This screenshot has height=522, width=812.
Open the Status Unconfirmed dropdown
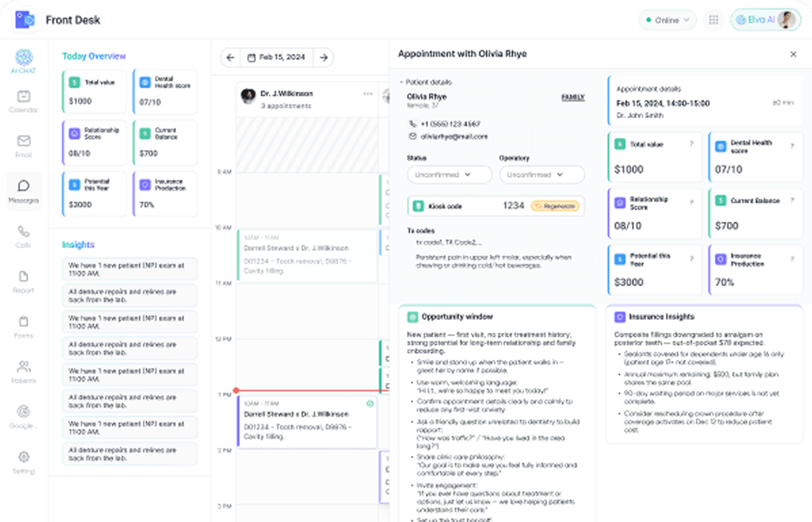[449, 175]
